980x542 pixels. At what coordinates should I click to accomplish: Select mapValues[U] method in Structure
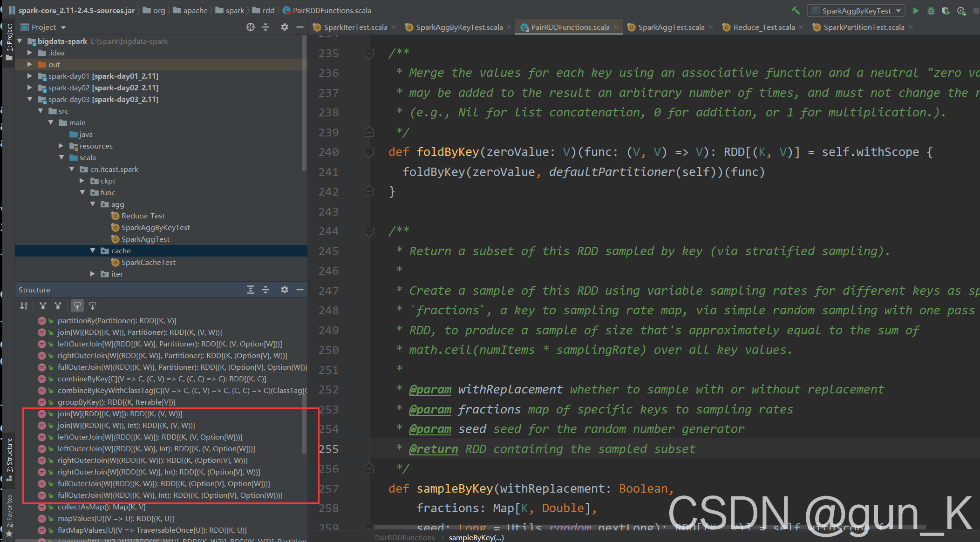116,518
